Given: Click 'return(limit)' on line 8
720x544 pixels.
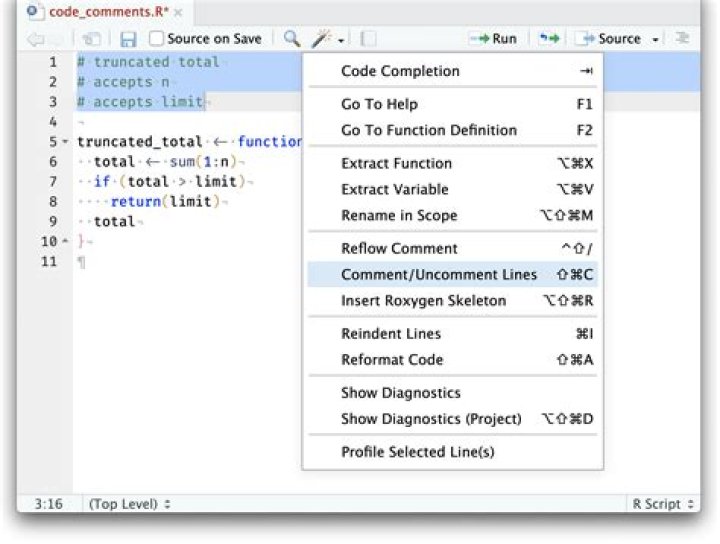Looking at the screenshot, I should pos(165,202).
